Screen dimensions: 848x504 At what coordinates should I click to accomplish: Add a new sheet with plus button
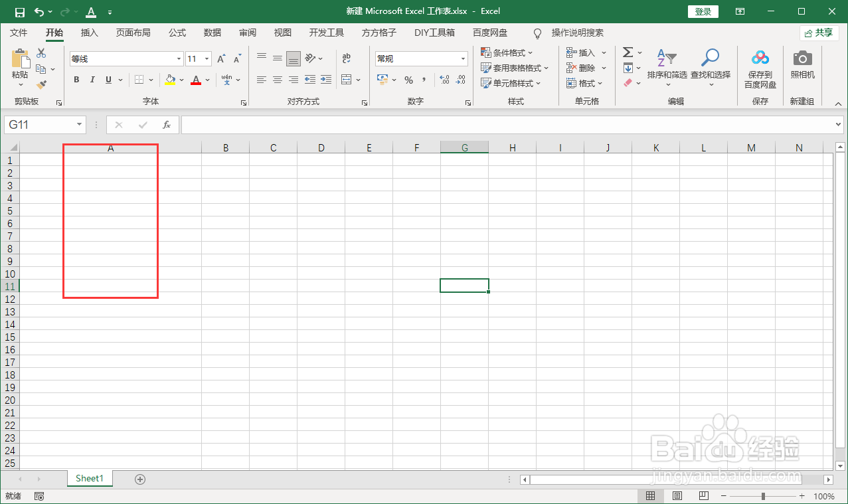click(x=140, y=479)
